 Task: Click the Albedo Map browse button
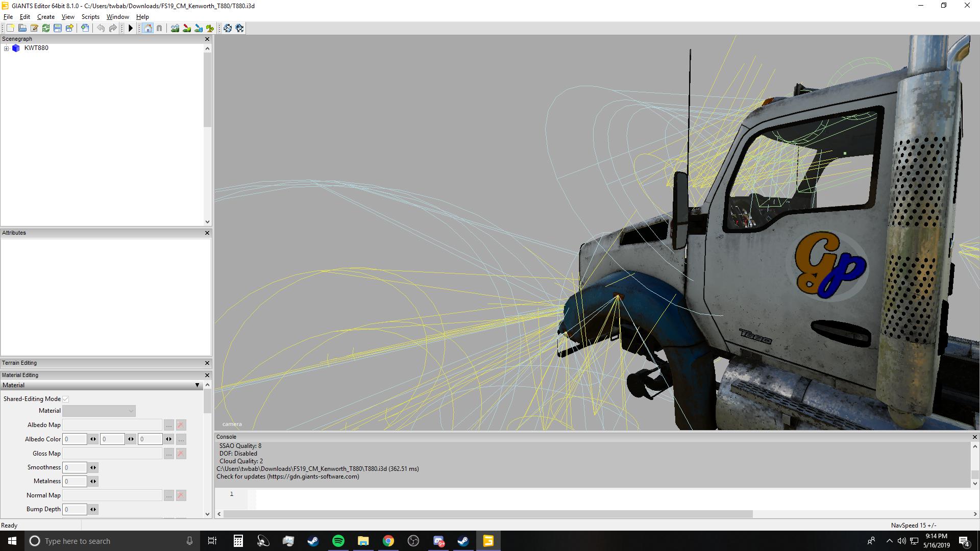(x=168, y=425)
